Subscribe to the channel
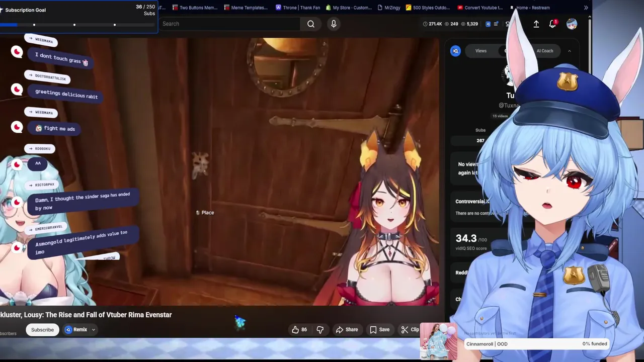Viewport: 644px width, 362px height. click(x=42, y=330)
